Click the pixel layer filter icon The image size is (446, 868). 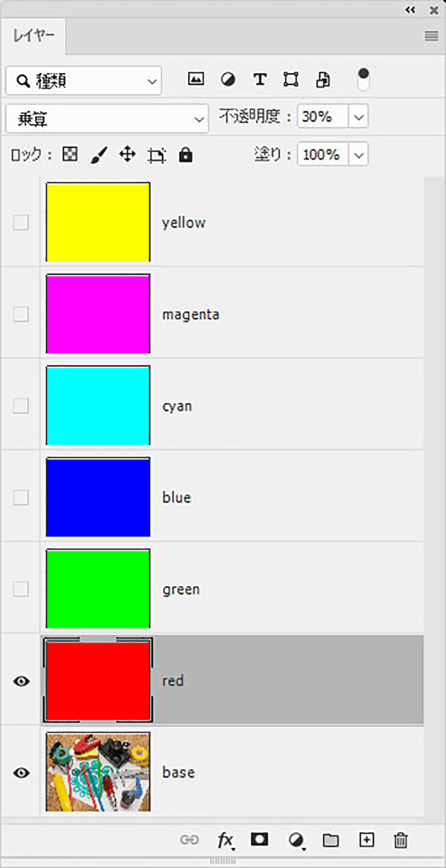tap(196, 79)
